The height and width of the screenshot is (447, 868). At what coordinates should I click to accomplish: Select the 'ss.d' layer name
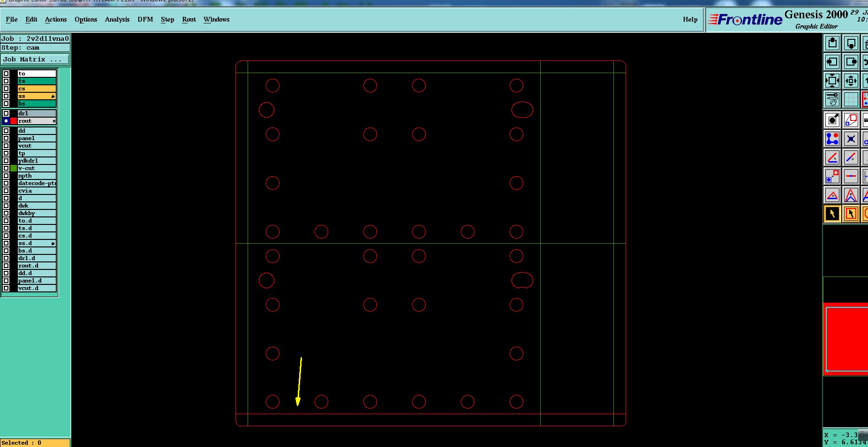(x=37, y=243)
